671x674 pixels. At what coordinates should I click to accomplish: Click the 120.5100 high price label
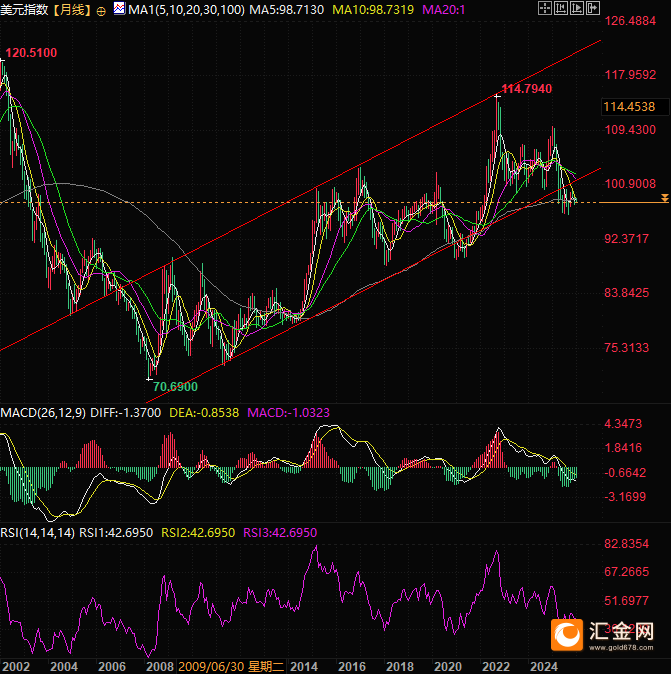click(x=31, y=52)
